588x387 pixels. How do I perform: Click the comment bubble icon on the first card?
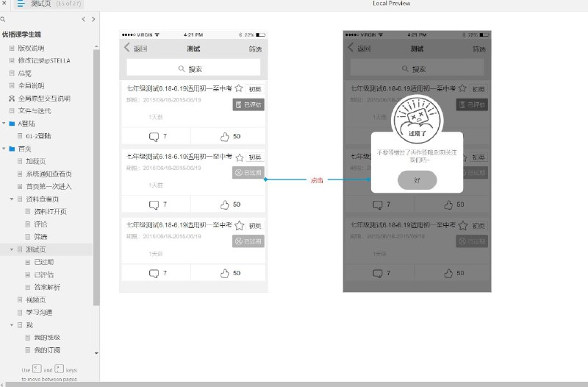click(x=154, y=137)
